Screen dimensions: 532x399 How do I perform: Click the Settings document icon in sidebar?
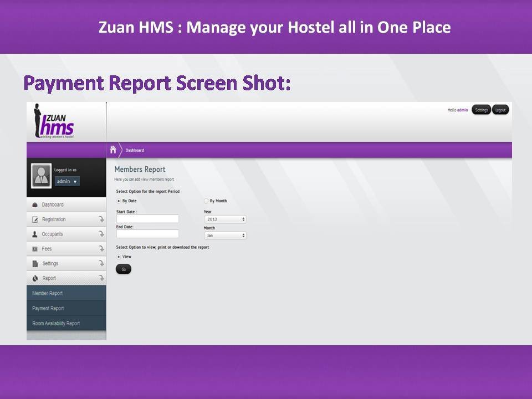pos(35,264)
